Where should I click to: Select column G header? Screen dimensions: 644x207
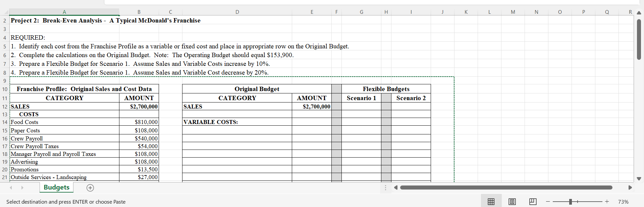(361, 12)
